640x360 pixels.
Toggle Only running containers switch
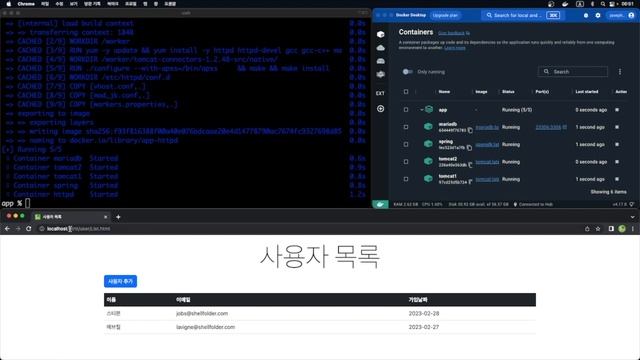[x=407, y=72]
